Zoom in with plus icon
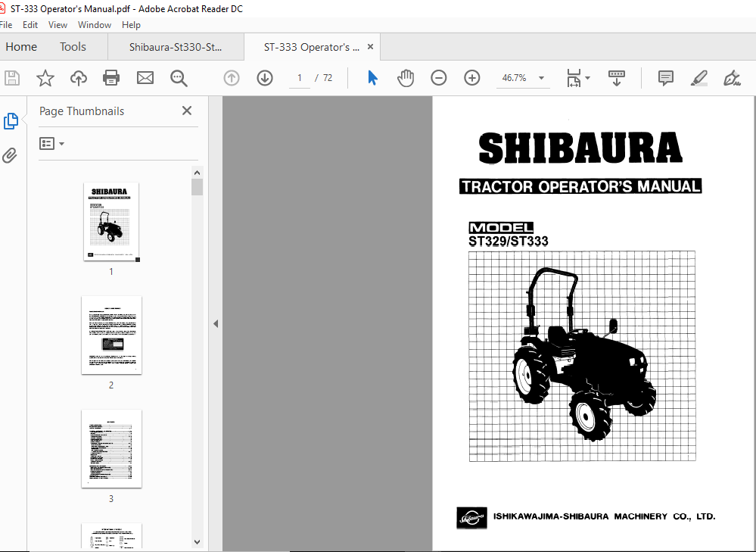 tap(472, 78)
